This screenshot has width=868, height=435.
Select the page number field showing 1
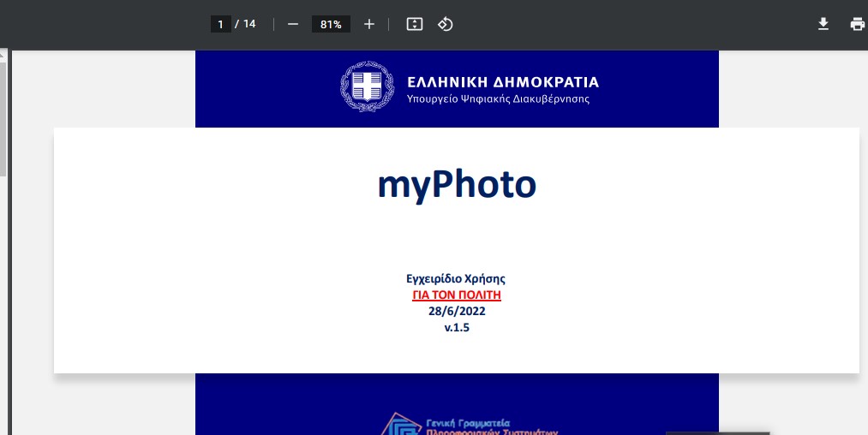click(x=221, y=24)
